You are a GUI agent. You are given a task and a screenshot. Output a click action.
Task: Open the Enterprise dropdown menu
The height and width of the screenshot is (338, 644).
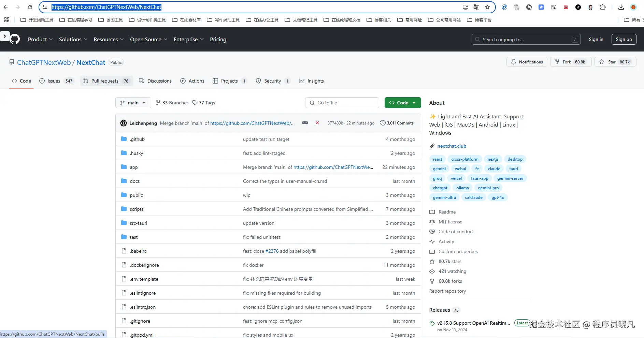188,39
